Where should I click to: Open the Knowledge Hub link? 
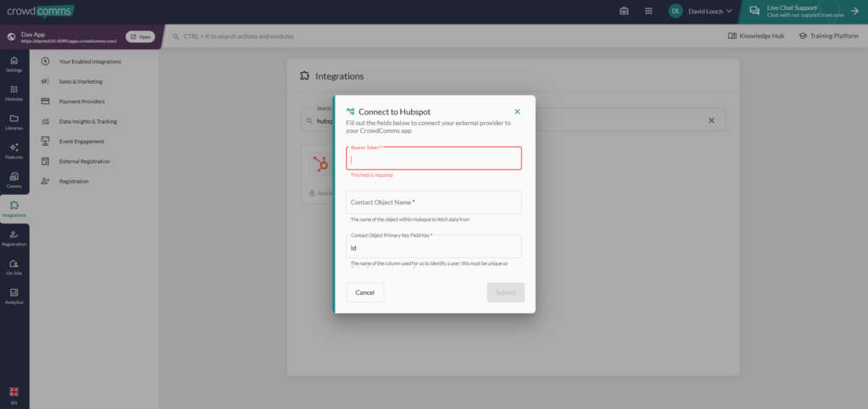tap(755, 36)
